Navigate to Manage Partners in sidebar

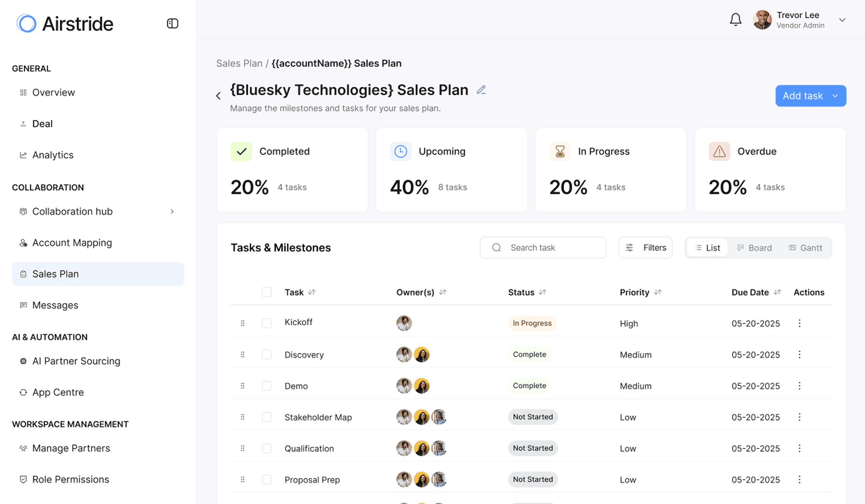[71, 448]
